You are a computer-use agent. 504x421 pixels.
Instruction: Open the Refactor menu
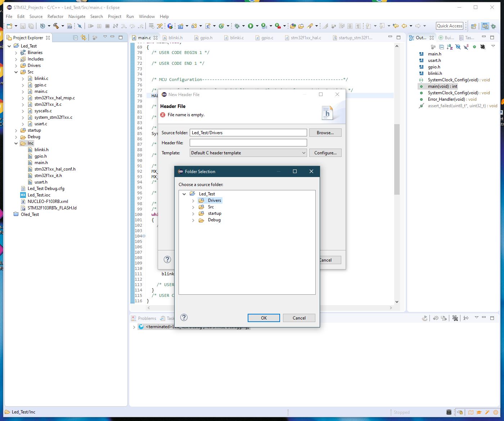[55, 17]
